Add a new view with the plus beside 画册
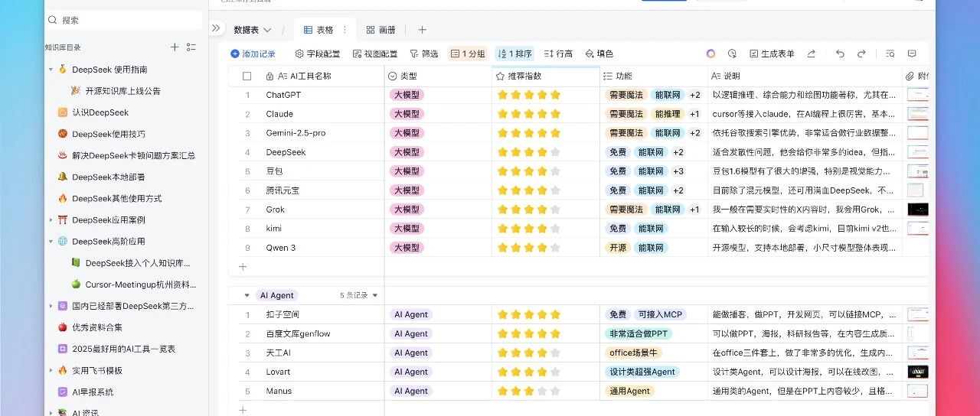This screenshot has height=416, width=980. pos(422,30)
